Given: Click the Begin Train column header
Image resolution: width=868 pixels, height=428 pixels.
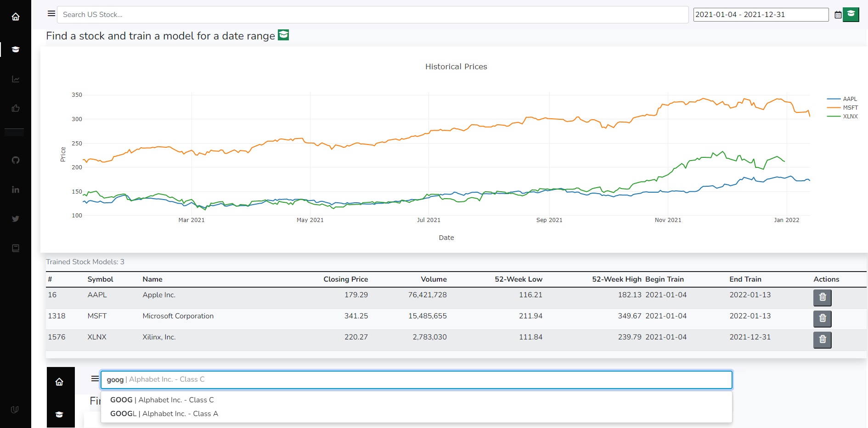Looking at the screenshot, I should 665,279.
